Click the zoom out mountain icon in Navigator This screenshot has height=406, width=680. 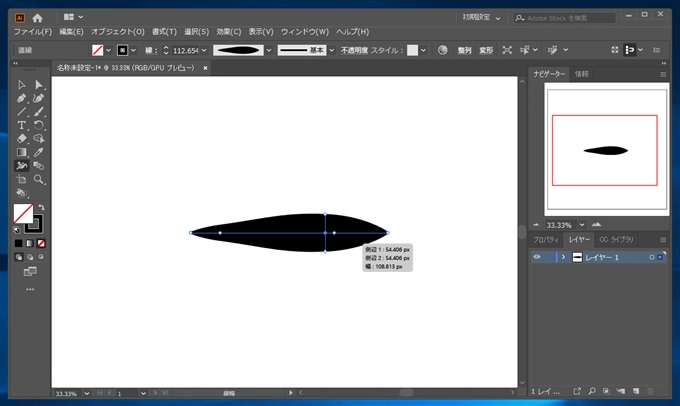tap(536, 225)
